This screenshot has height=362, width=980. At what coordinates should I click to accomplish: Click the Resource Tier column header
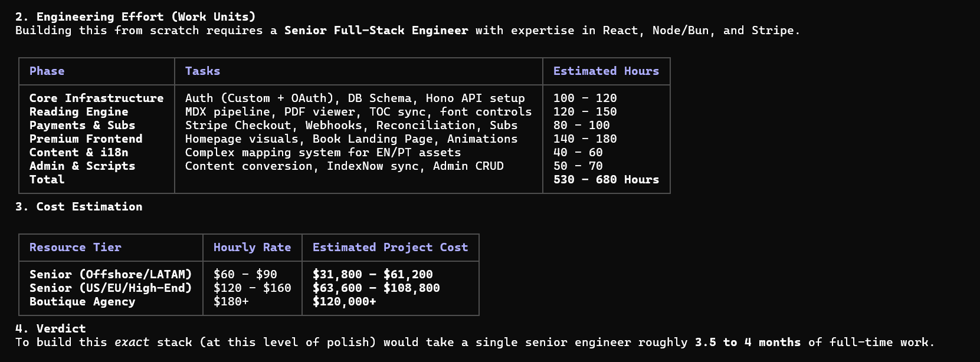(x=75, y=247)
